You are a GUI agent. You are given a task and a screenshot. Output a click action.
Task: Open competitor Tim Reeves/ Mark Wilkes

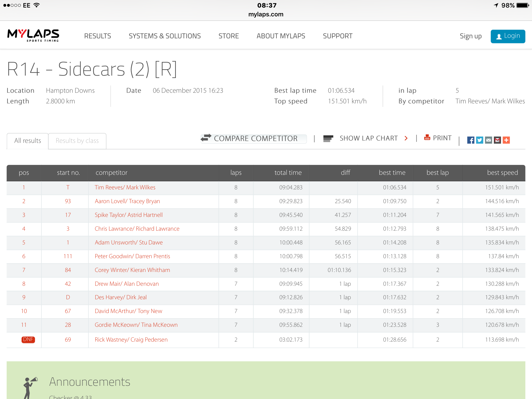click(125, 187)
